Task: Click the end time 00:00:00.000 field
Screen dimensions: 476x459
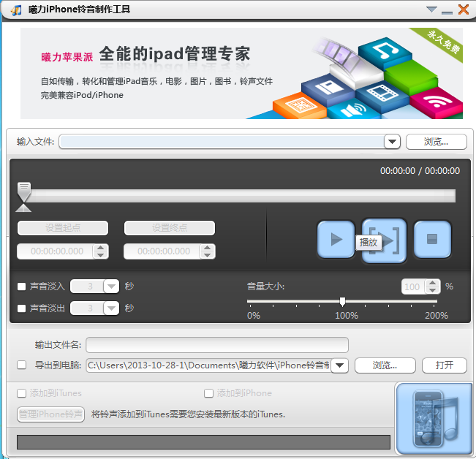Action: [162, 251]
